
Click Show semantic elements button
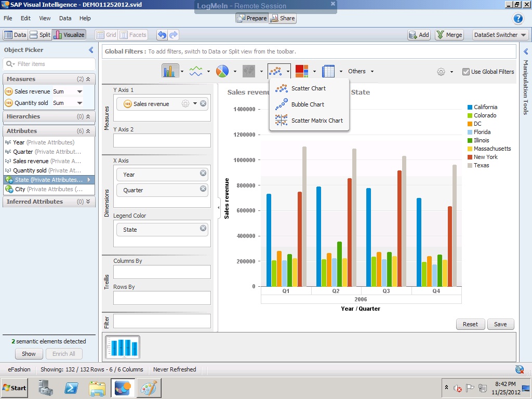click(29, 353)
